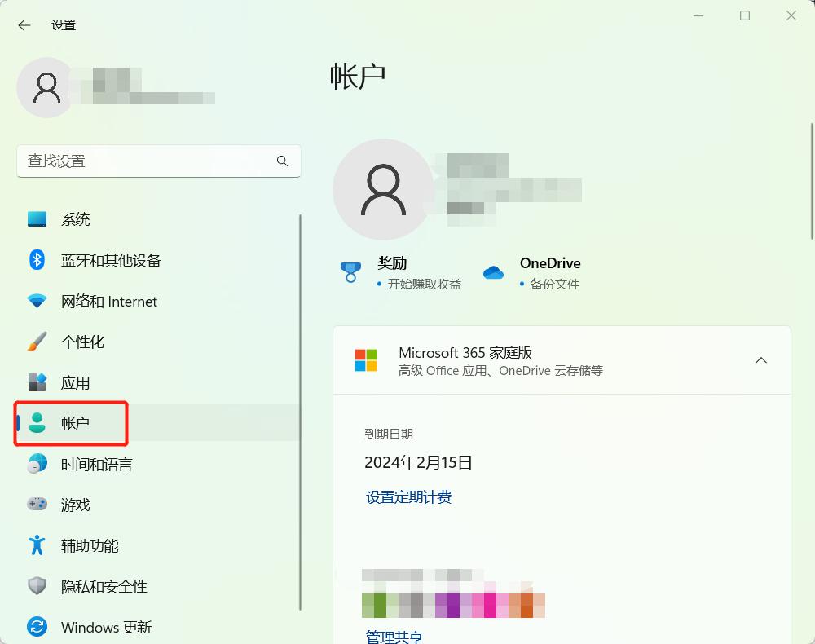Select the 应用 (Apps) sidebar icon
This screenshot has width=815, height=644.
pyautogui.click(x=36, y=382)
